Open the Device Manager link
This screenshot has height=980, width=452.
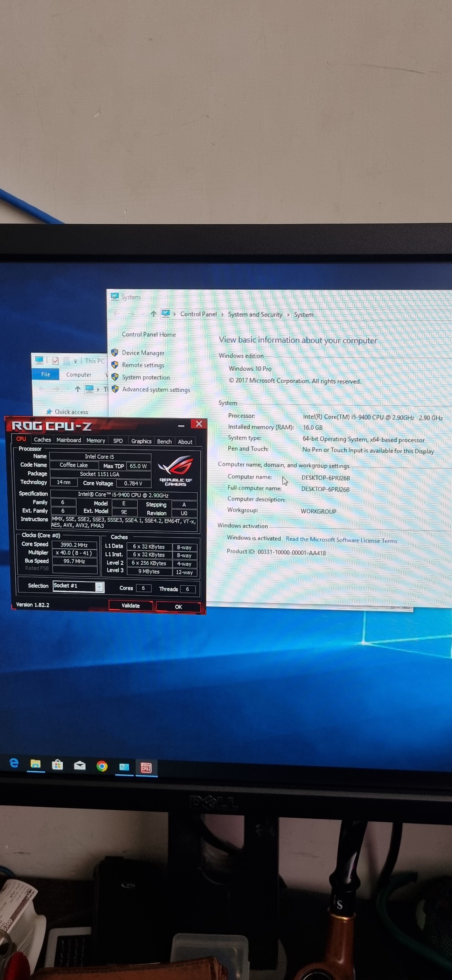pos(143,353)
